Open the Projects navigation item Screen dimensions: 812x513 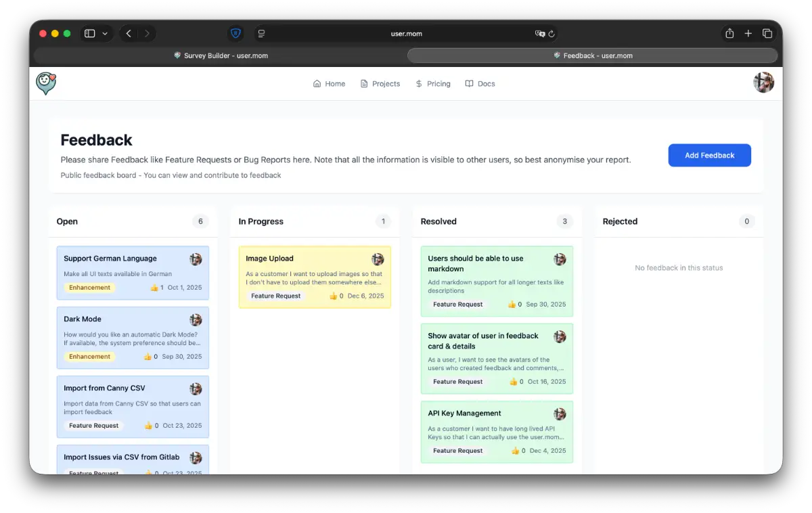(x=380, y=84)
